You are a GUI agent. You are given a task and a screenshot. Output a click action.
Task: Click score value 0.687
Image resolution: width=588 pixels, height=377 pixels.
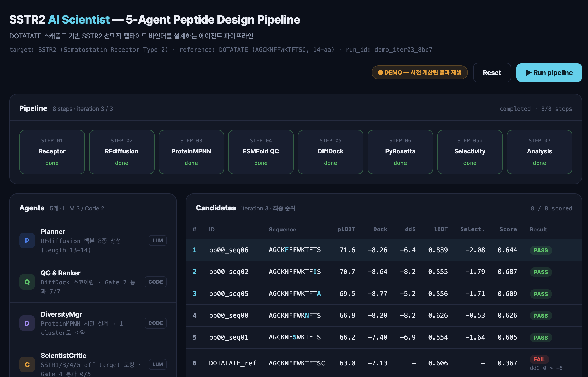(x=507, y=272)
